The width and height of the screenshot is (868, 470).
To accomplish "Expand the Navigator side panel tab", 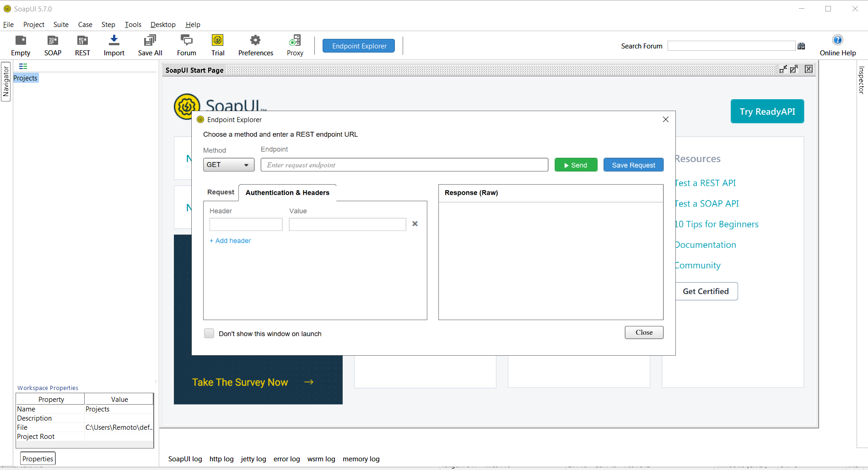I will (6, 82).
